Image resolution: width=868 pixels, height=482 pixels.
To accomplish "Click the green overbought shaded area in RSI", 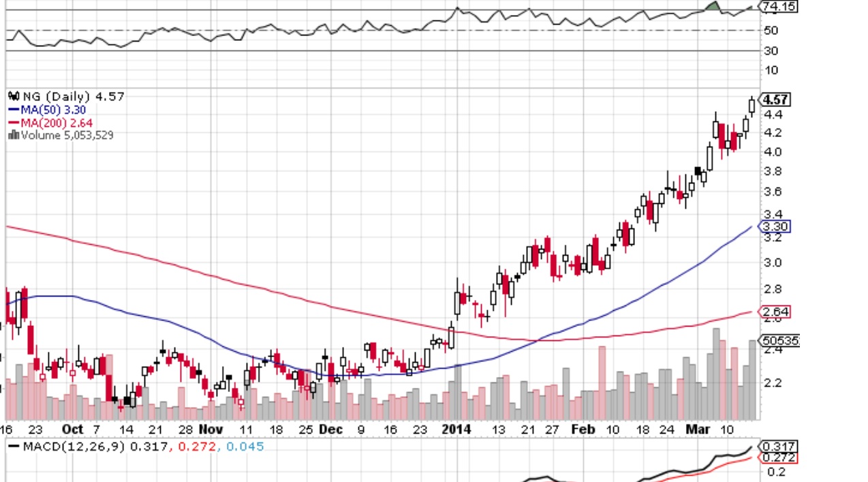I will click(712, 7).
